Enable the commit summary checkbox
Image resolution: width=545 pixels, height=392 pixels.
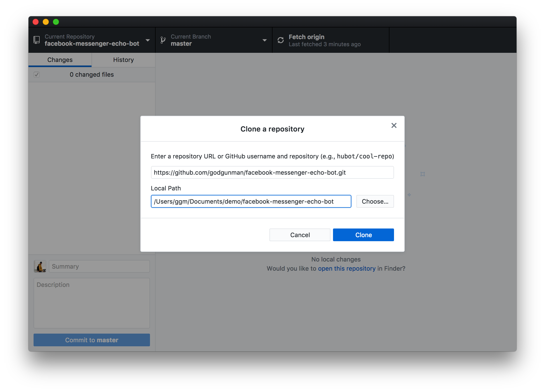36,75
